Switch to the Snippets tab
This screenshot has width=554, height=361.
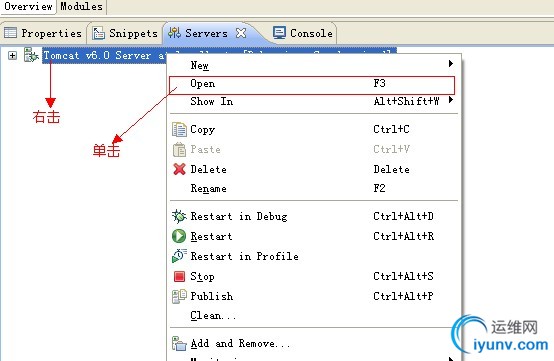tap(125, 33)
